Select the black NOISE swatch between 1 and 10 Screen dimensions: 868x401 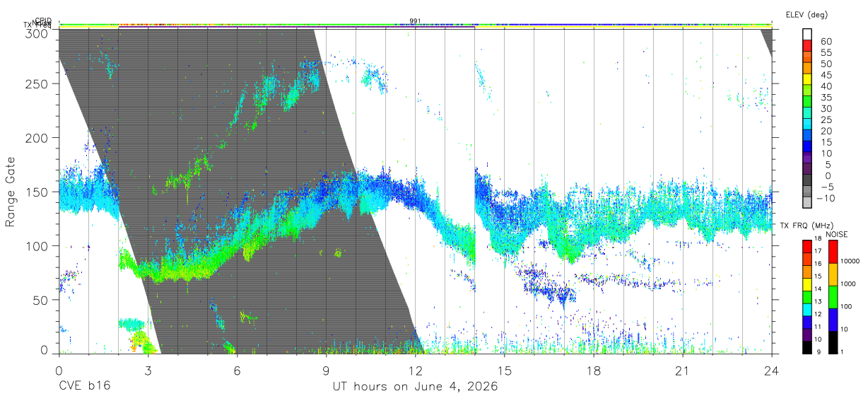coord(832,342)
